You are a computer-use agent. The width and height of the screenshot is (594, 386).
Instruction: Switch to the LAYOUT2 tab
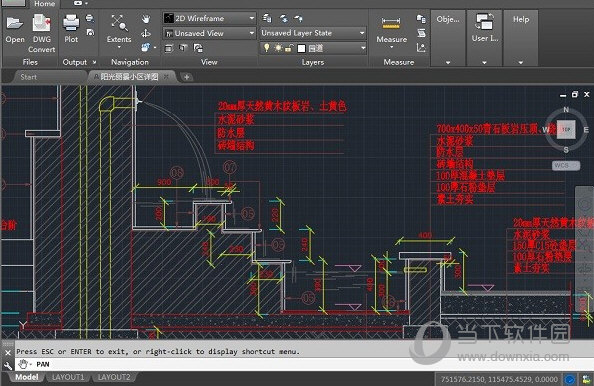(x=114, y=377)
